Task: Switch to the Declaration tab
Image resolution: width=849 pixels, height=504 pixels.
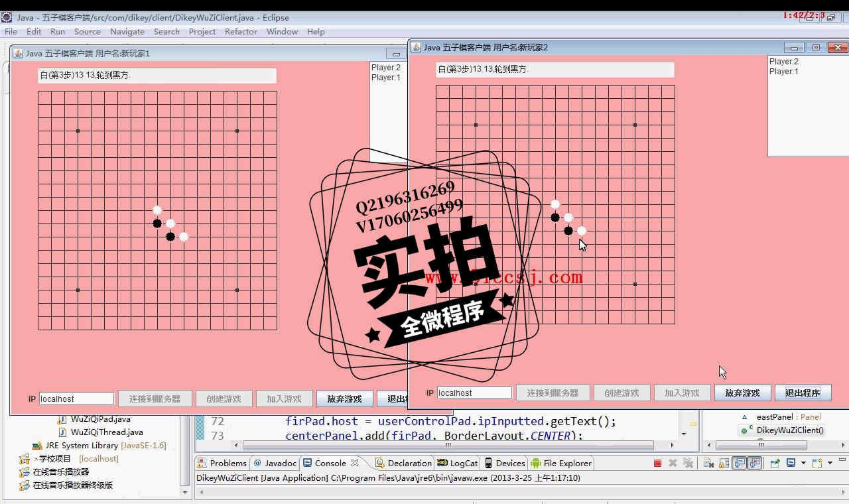Action: point(403,463)
